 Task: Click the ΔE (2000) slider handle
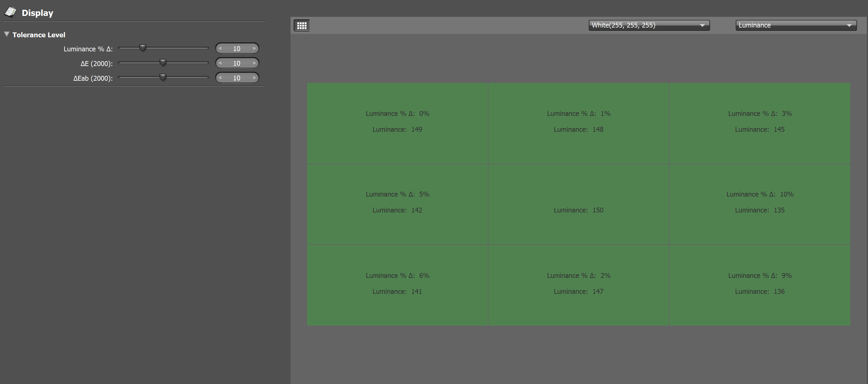[x=163, y=63]
